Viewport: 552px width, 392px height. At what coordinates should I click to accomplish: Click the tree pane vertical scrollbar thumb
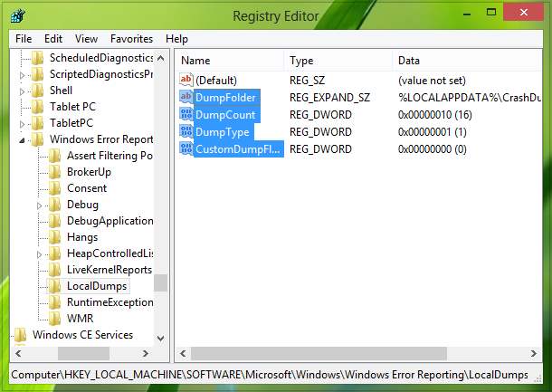pos(160,282)
